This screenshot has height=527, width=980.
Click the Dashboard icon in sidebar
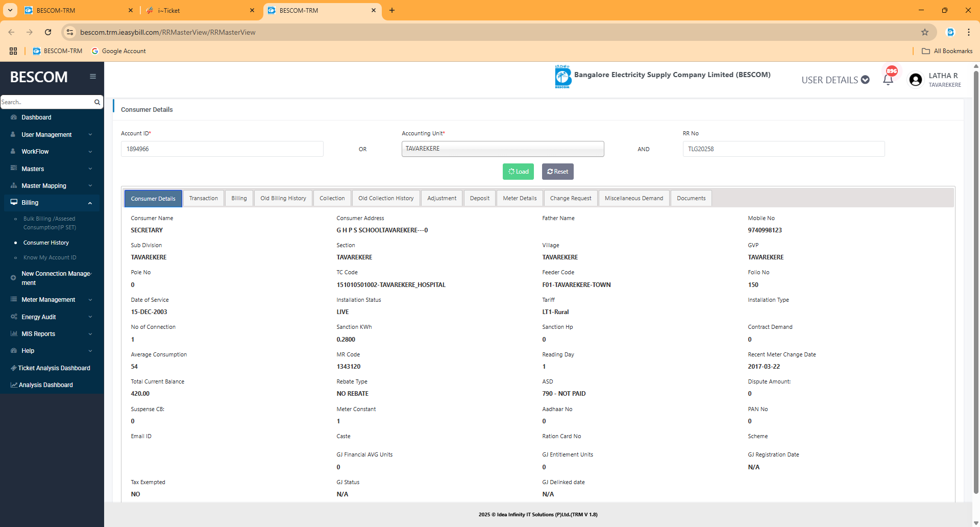pyautogui.click(x=14, y=117)
